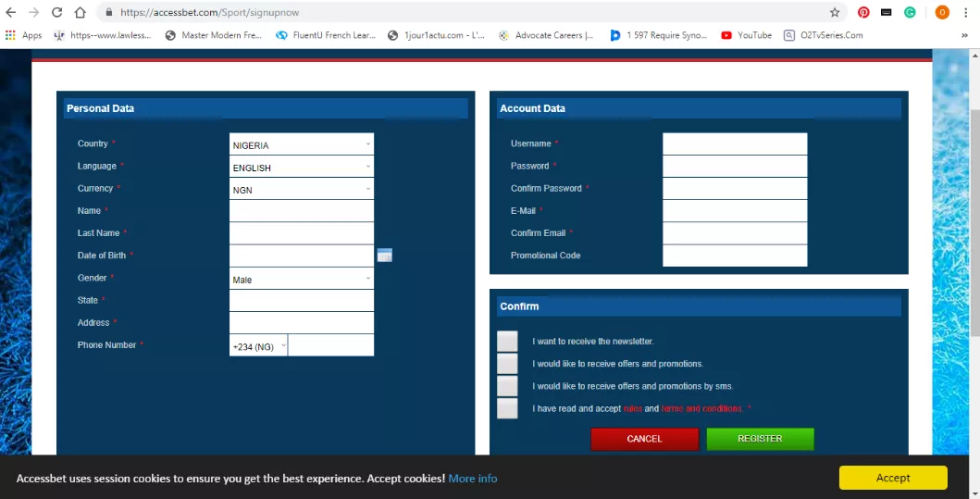The image size is (980, 499).
Task: Focus the Name input field
Action: click(x=302, y=211)
